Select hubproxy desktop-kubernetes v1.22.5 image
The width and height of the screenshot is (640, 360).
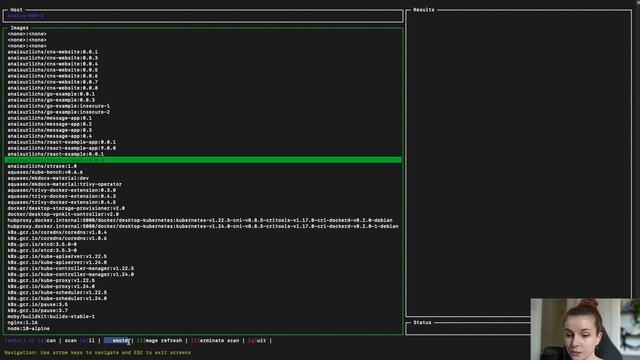[x=200, y=220]
